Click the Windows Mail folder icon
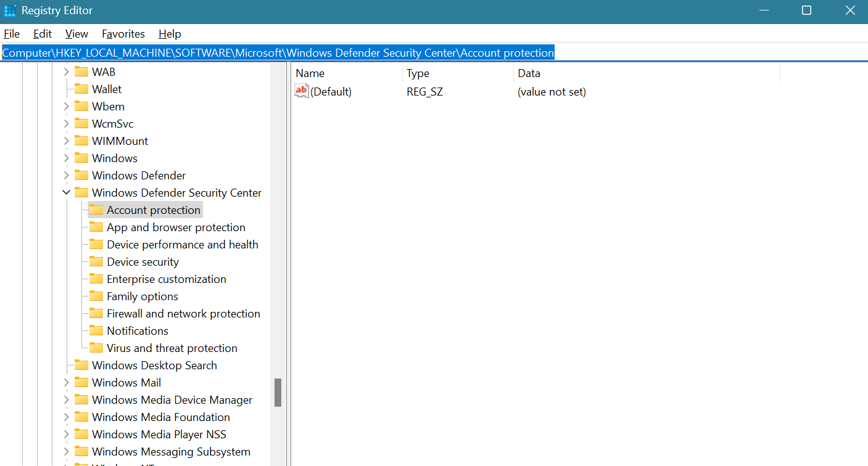Image resolution: width=868 pixels, height=466 pixels. (81, 382)
